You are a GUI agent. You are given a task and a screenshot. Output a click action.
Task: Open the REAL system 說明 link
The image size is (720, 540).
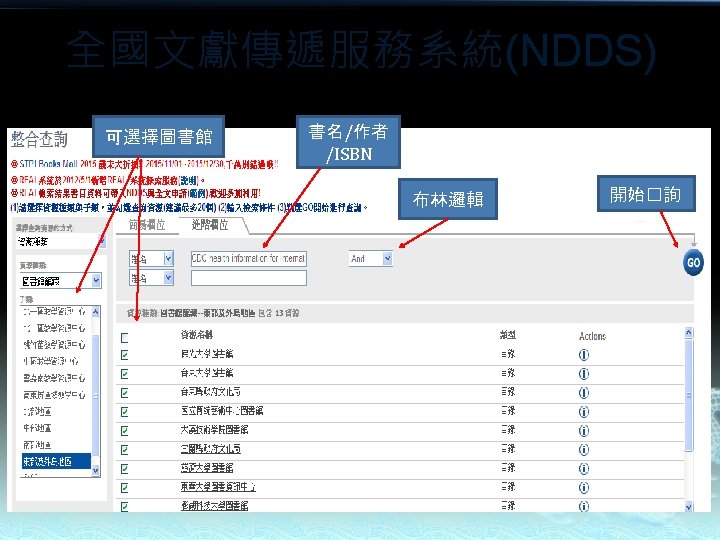click(189, 180)
